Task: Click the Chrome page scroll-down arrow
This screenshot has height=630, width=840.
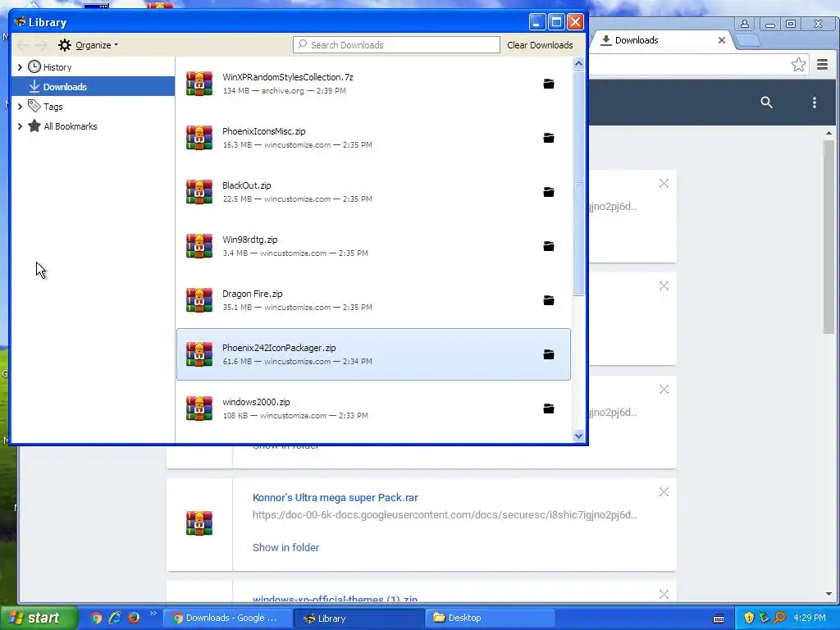Action: coord(829,594)
